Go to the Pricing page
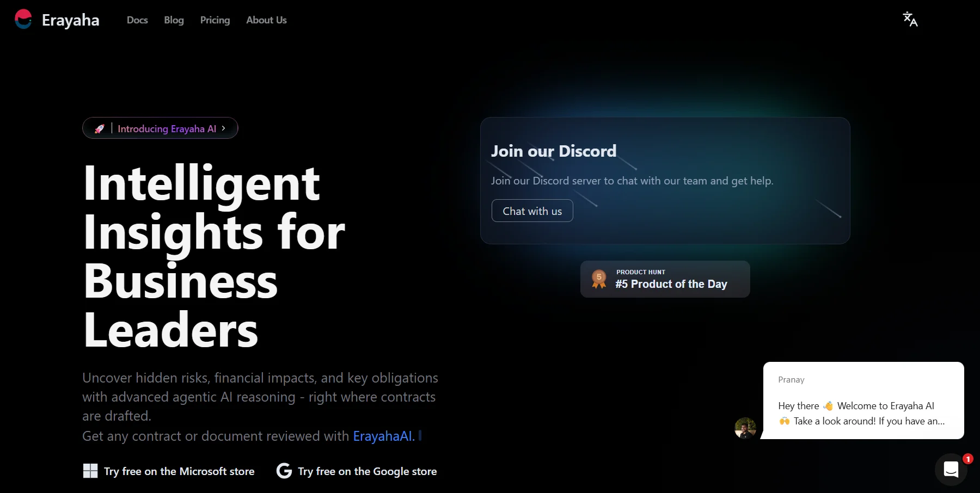Image resolution: width=980 pixels, height=493 pixels. tap(215, 20)
